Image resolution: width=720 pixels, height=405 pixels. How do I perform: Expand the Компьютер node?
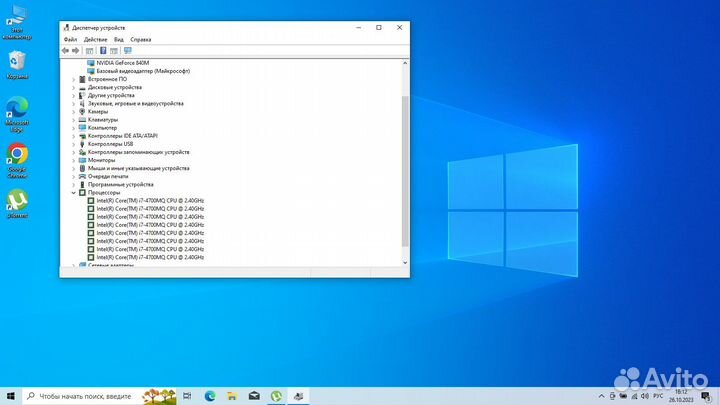click(73, 128)
